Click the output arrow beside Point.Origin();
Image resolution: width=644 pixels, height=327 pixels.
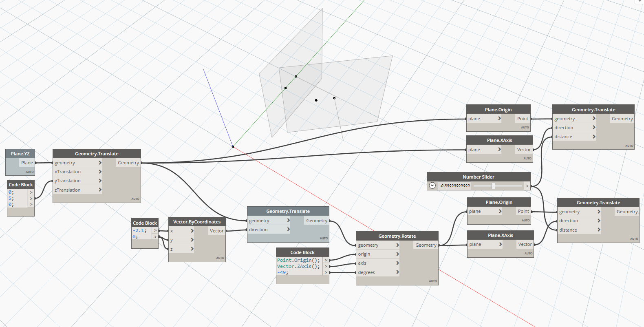(326, 260)
